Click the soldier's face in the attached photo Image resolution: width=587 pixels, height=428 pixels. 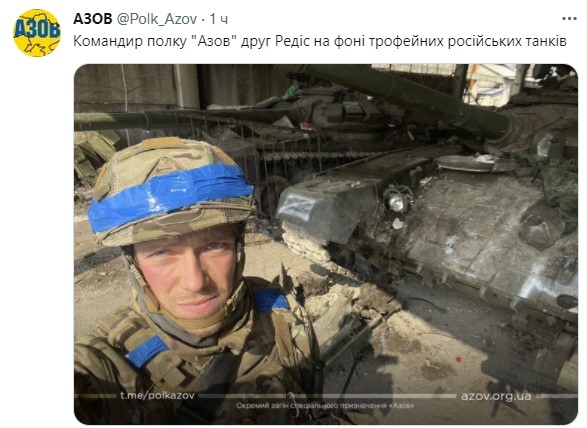pyautogui.click(x=185, y=273)
